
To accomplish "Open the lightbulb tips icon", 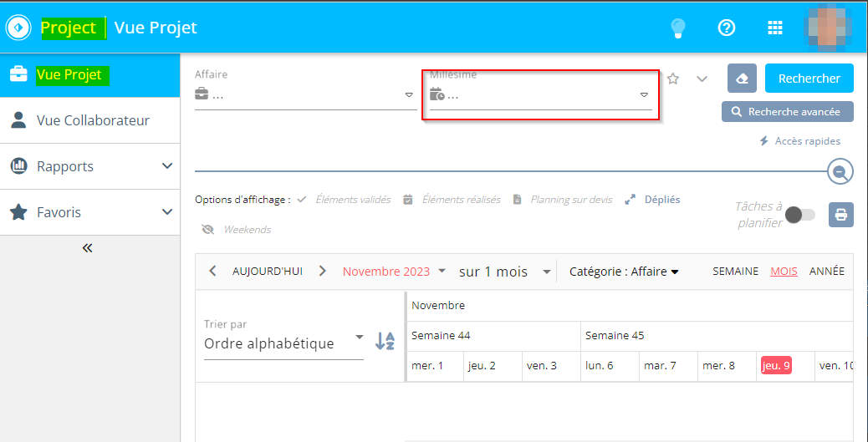I will (x=677, y=28).
